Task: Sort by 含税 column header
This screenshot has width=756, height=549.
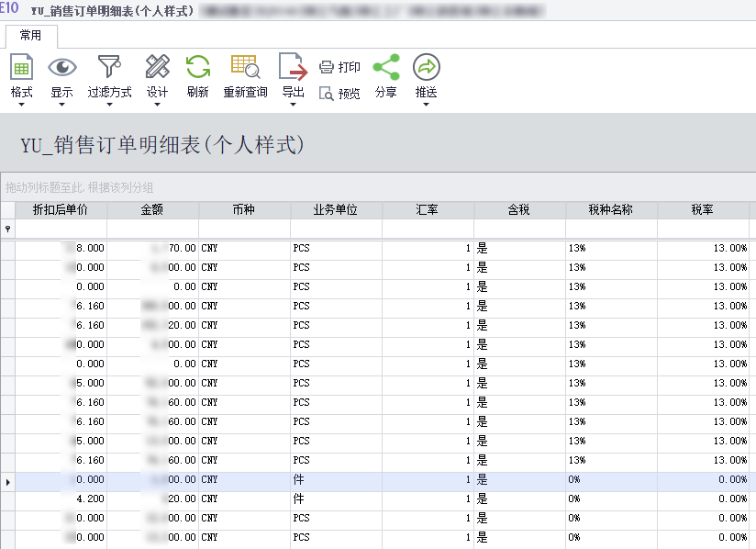Action: coord(519,210)
